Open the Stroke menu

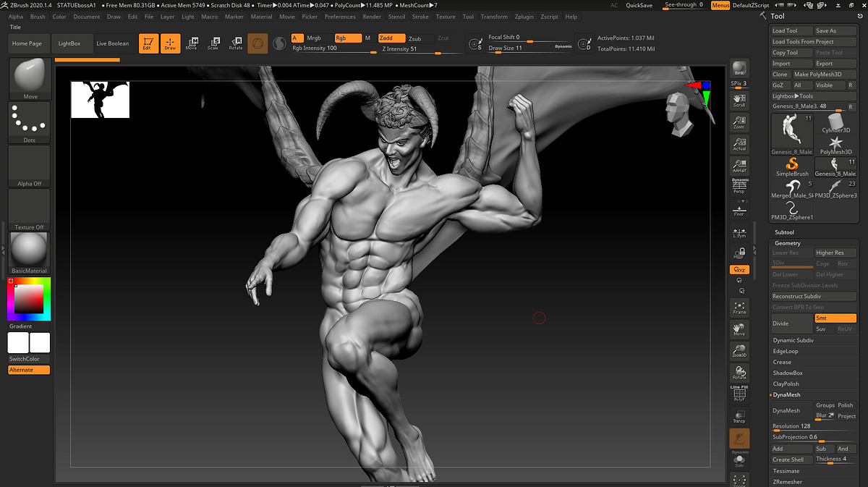click(420, 17)
